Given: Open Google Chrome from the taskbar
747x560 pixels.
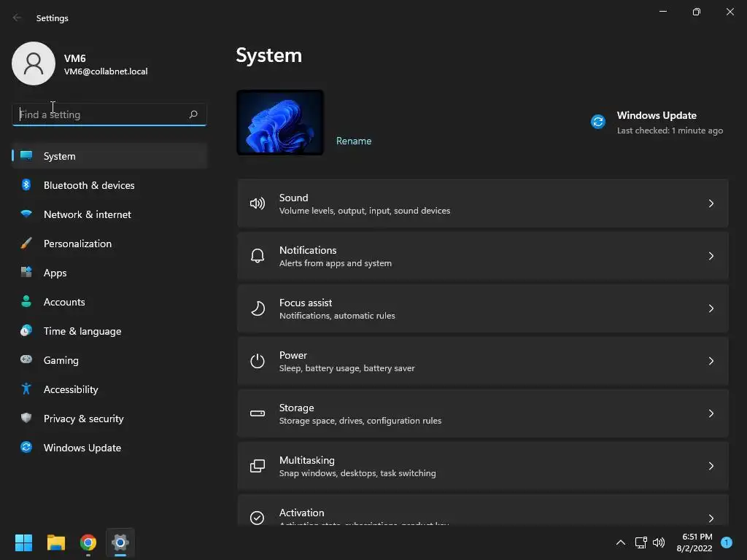Looking at the screenshot, I should click(x=88, y=542).
